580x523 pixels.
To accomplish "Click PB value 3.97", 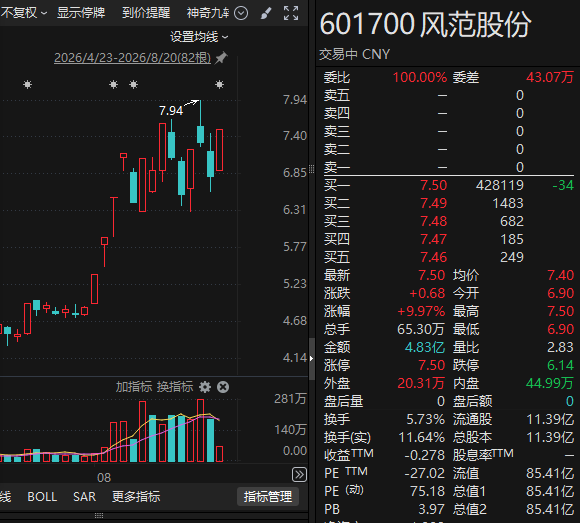I will coord(431,510).
